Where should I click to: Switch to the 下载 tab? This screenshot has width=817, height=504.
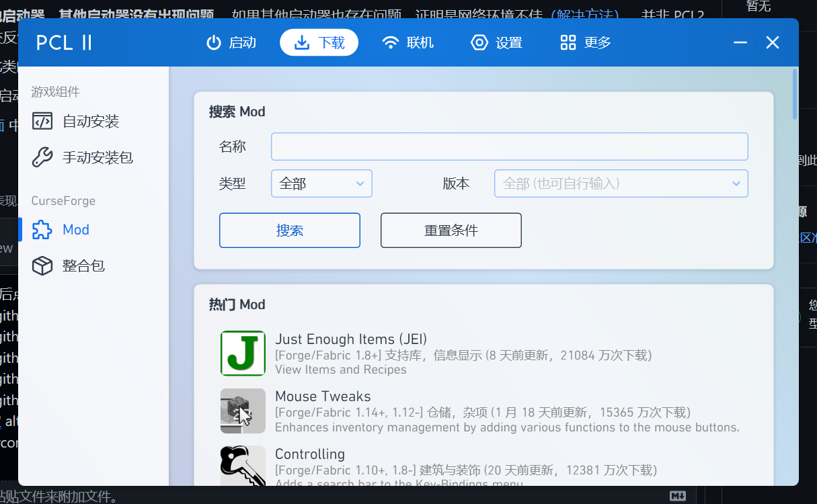click(319, 42)
